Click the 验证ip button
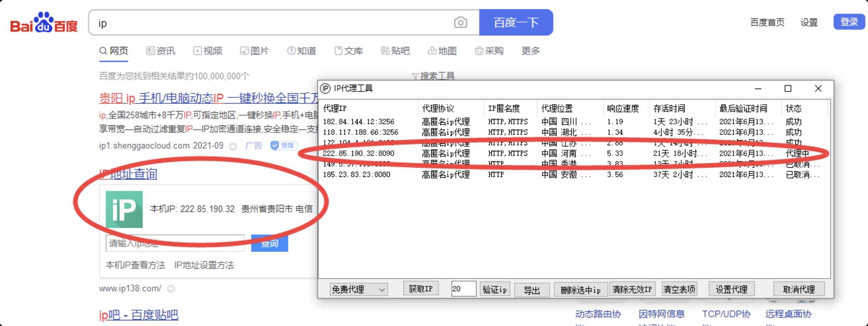Screen dimensions: 868x326 495,289
